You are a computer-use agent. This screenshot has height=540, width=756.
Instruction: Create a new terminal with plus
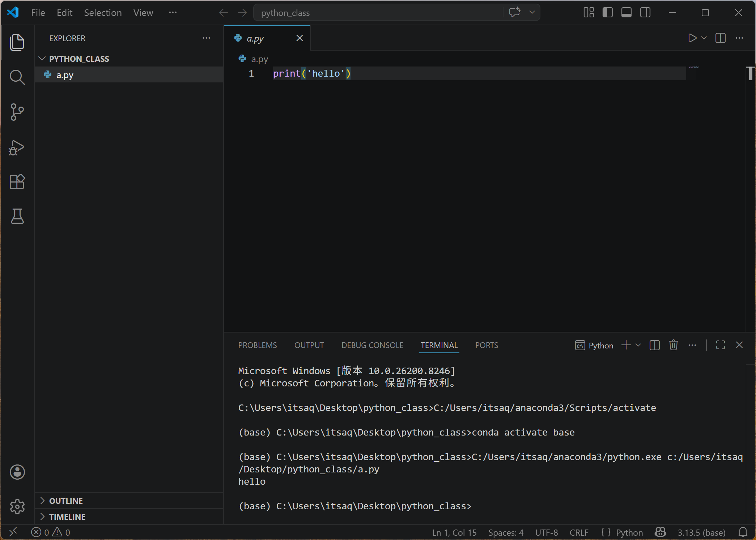626,345
